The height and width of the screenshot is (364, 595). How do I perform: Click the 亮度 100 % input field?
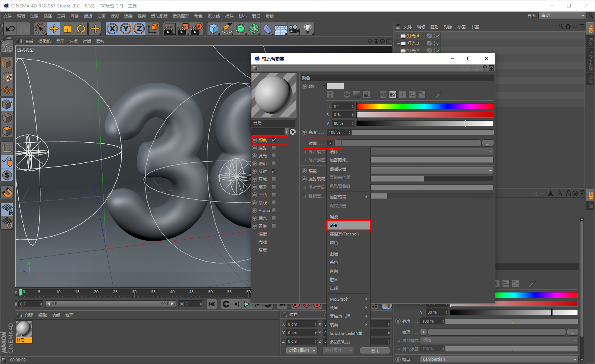pyautogui.click(x=339, y=132)
